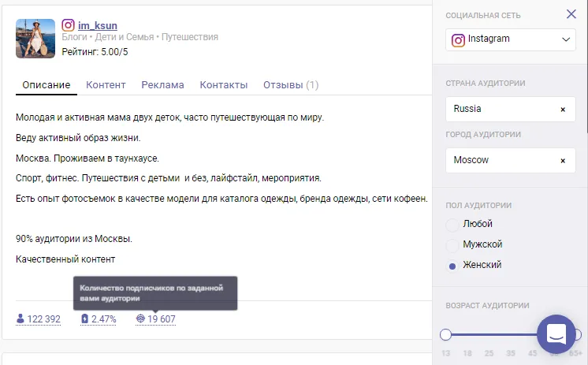
Task: Open the Отзывы (1) tab
Action: (x=291, y=85)
